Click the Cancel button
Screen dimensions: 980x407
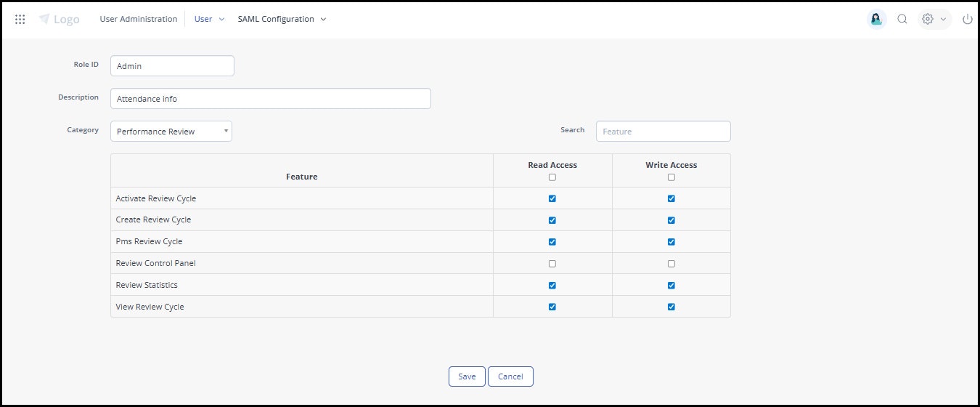[510, 376]
